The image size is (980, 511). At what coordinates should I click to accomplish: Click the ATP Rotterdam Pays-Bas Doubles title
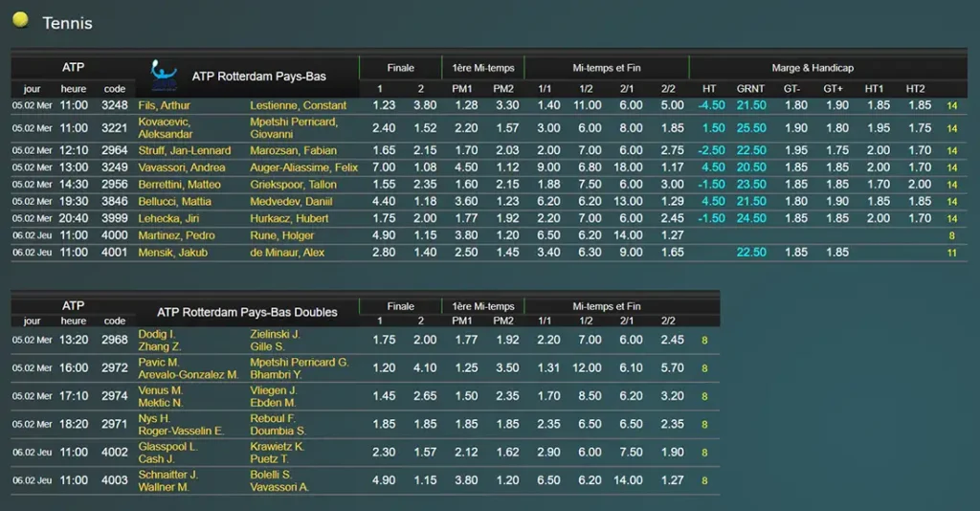[x=247, y=312]
